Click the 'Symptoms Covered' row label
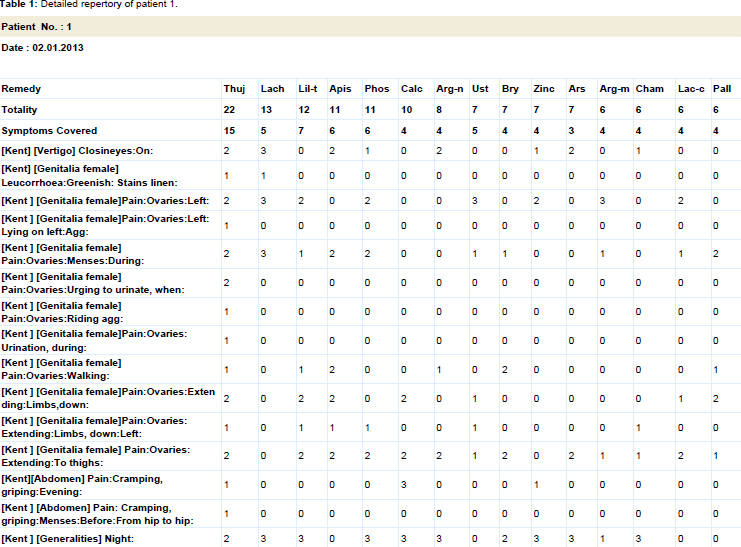 pos(49,131)
